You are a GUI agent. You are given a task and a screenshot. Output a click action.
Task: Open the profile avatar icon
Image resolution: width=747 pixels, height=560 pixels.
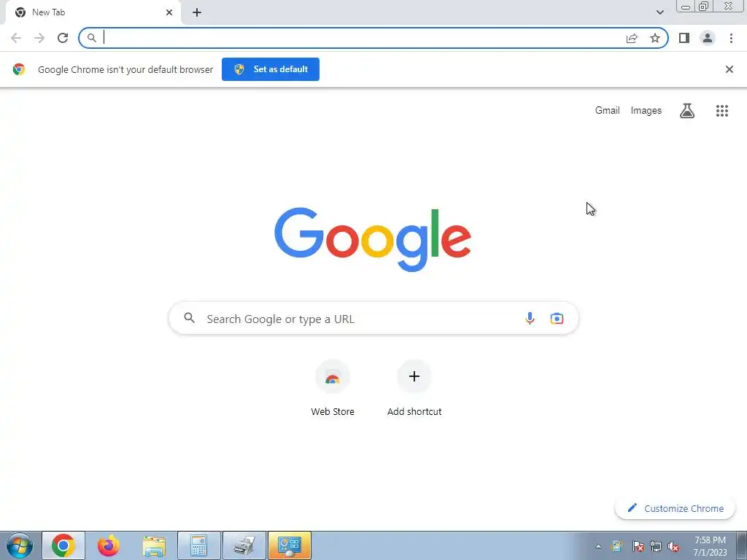(708, 38)
